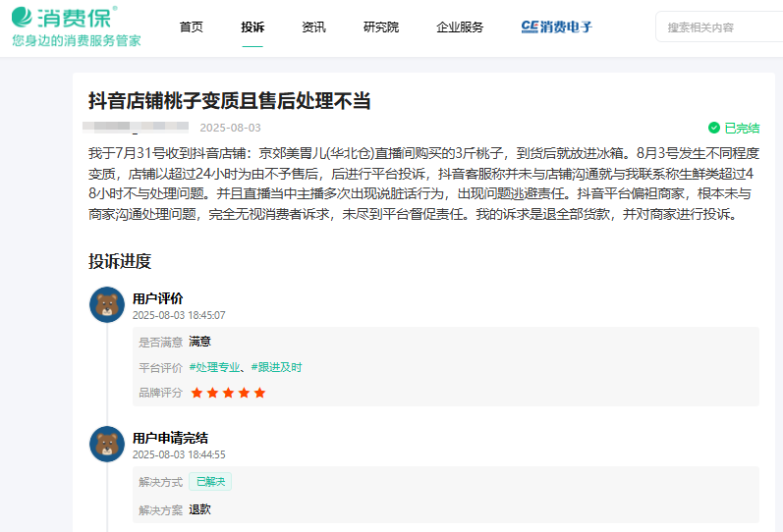Click the first star in 品牌评分
The height and width of the screenshot is (532, 783).
[x=196, y=393]
